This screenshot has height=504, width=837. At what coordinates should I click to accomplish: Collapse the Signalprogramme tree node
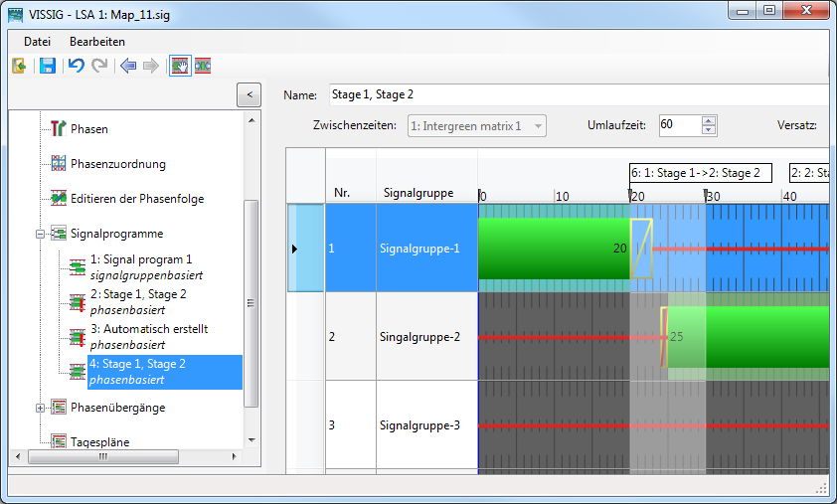click(x=41, y=235)
